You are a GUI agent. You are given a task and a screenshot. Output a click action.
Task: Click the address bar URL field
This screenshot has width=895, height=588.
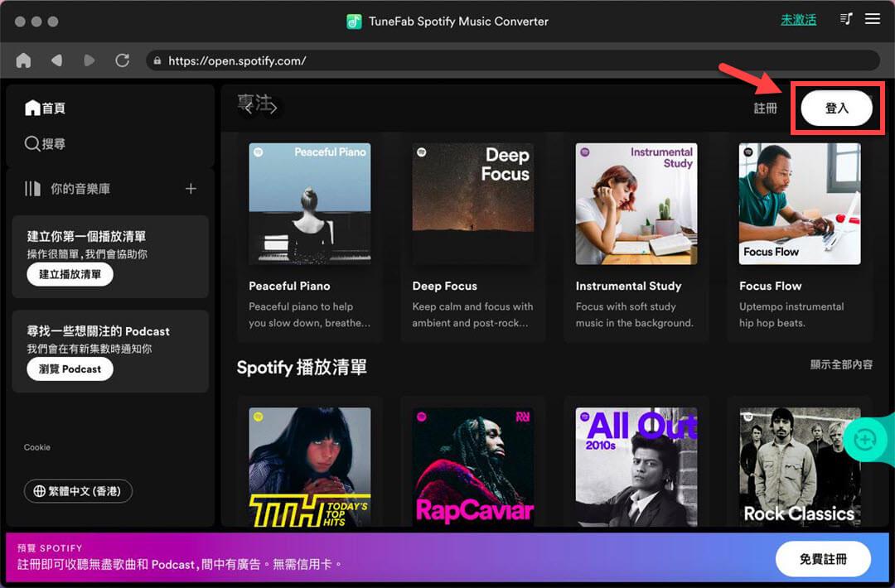pos(513,60)
